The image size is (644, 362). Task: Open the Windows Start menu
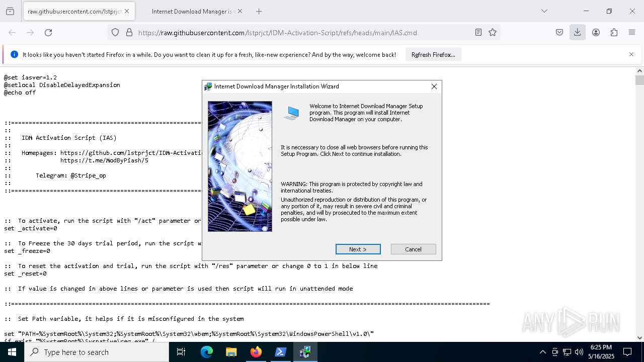coord(12,352)
